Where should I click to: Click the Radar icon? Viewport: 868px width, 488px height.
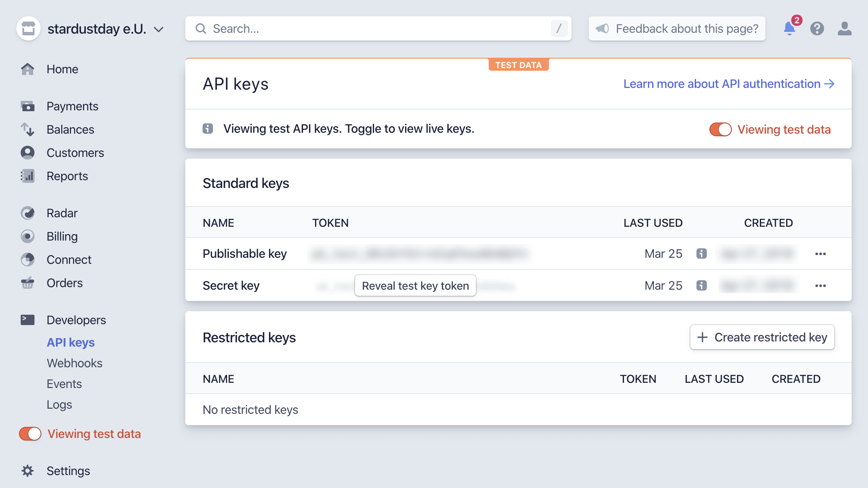point(28,213)
